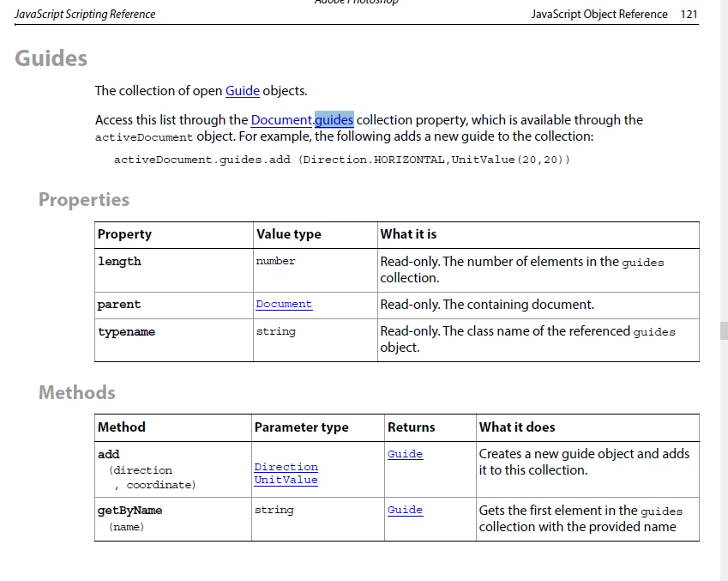Screen dimensions: 728x581
Task: Open the UnitValue parameter type link
Action: click(x=286, y=480)
